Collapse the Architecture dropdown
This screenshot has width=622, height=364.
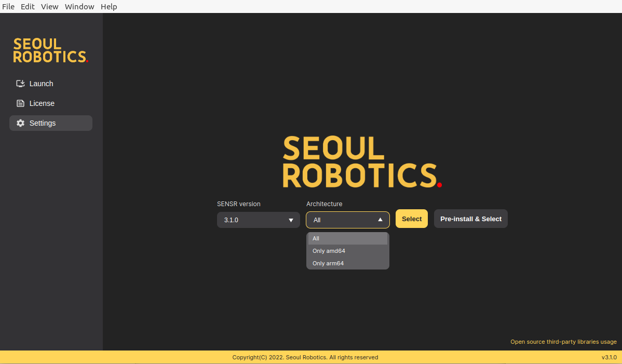(x=347, y=220)
